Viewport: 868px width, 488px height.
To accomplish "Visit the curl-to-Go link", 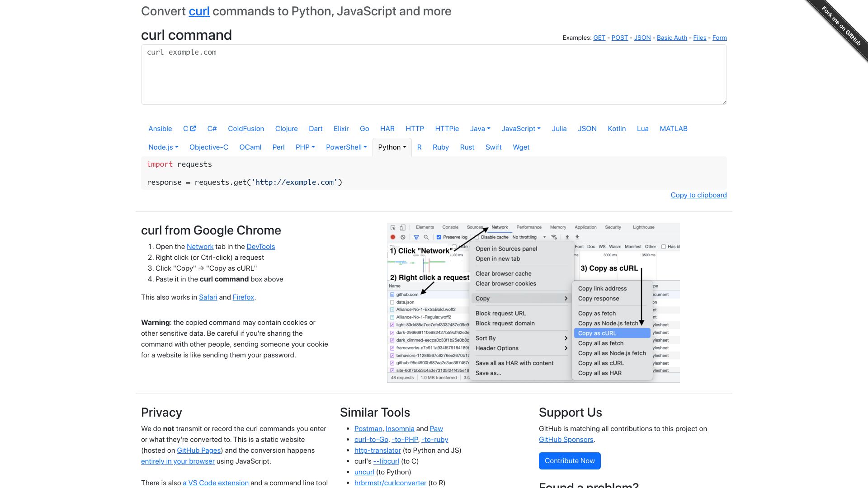I will [x=371, y=440].
